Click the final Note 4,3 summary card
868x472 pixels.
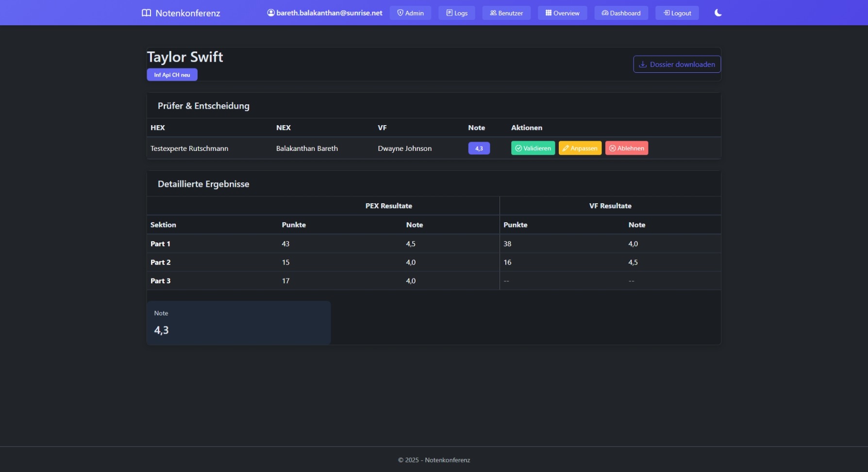(x=239, y=323)
